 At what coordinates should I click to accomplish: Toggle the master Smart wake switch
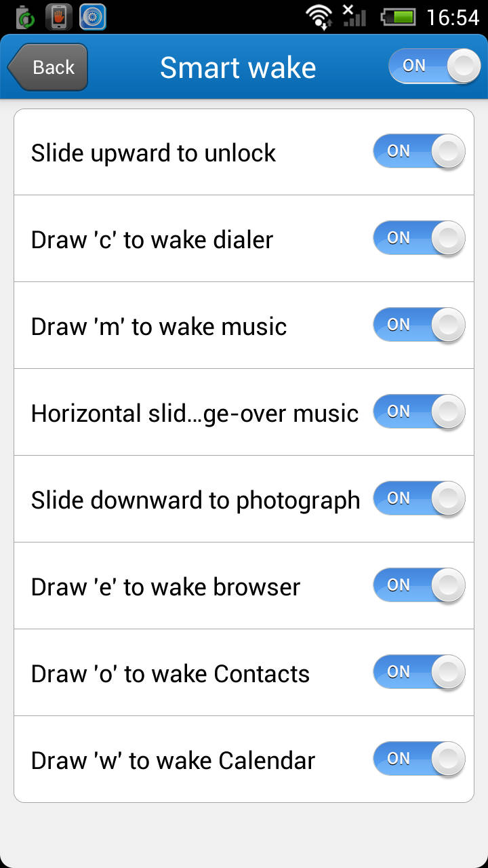click(x=434, y=66)
